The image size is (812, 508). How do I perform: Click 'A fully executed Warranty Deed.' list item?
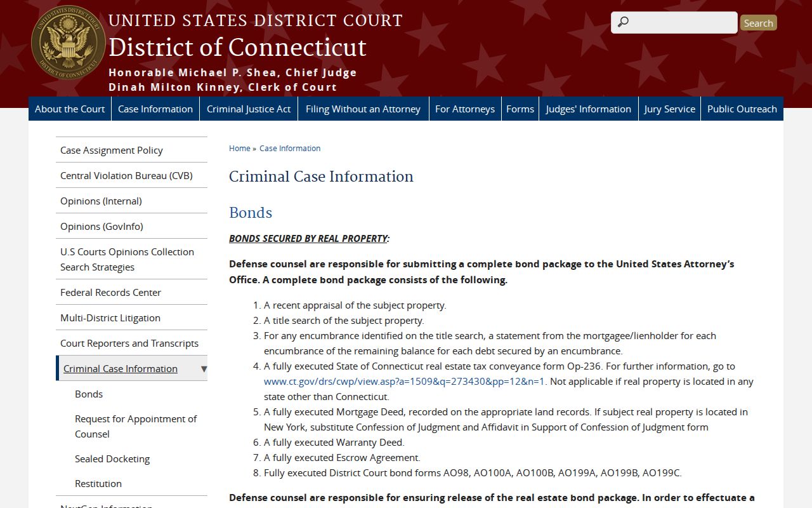[334, 443]
